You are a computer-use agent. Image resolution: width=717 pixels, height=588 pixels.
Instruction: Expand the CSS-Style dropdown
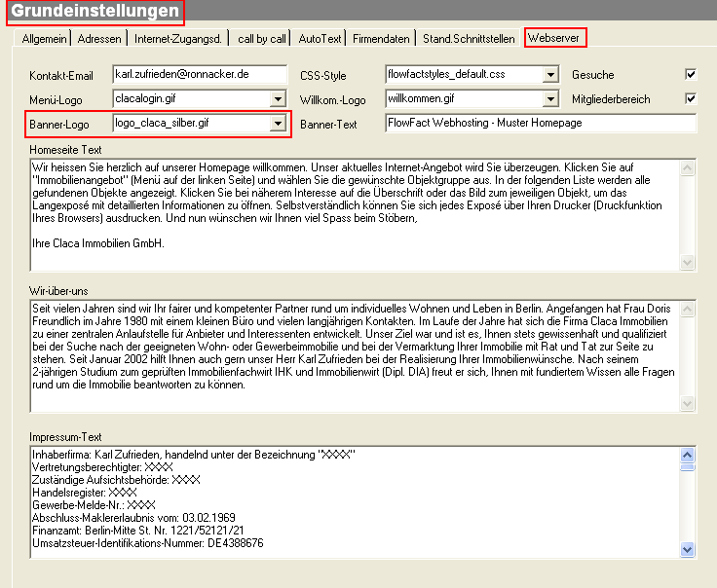(x=550, y=74)
